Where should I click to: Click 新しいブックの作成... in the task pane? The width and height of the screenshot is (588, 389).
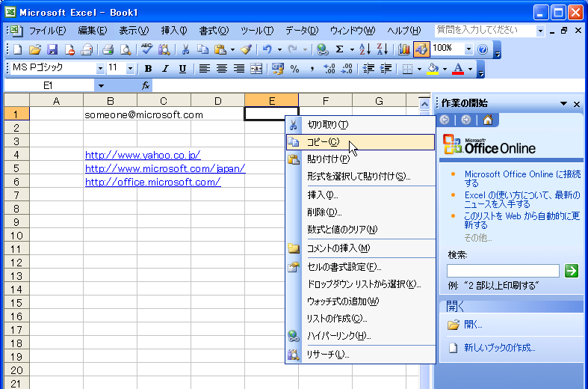tap(500, 348)
